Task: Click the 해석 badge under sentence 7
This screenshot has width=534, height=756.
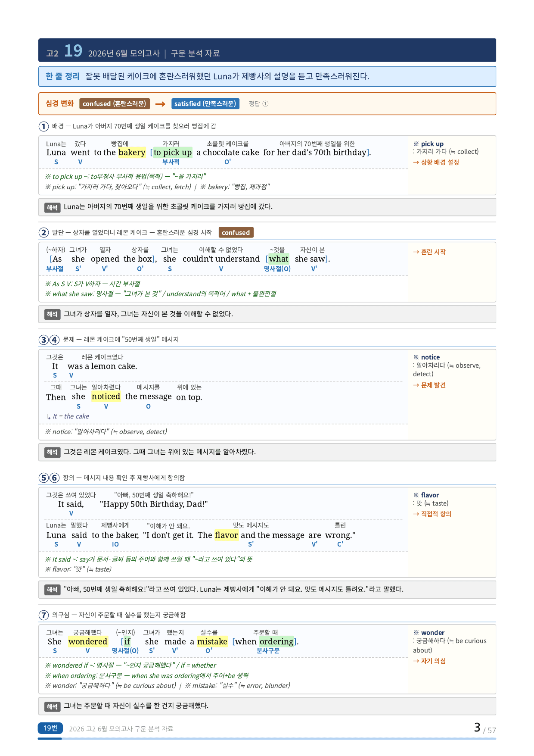Action: (x=52, y=706)
